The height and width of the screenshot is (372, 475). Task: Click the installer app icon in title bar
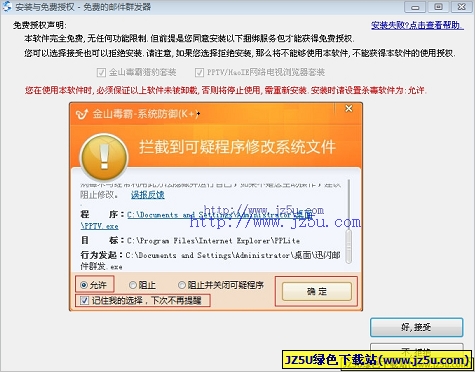point(6,6)
